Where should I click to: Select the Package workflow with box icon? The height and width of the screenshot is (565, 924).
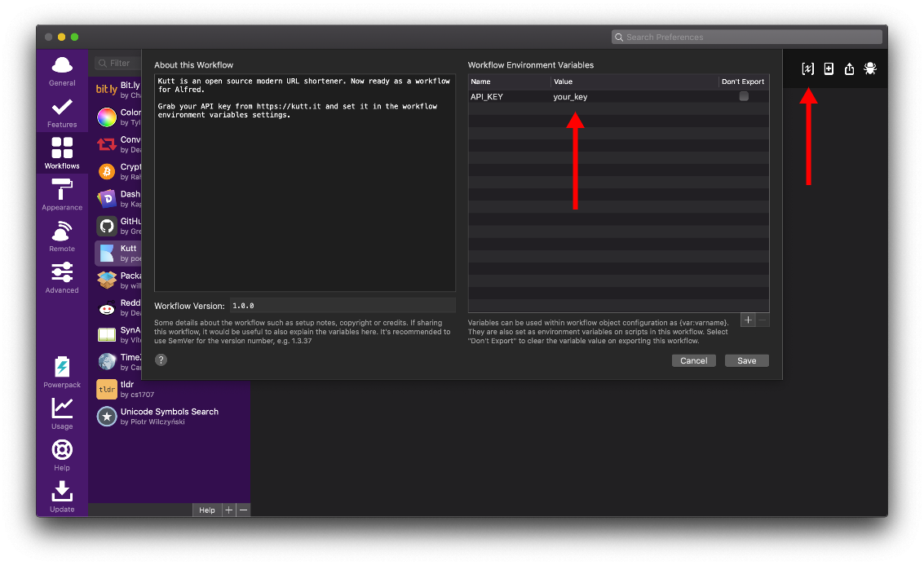pyautogui.click(x=118, y=280)
